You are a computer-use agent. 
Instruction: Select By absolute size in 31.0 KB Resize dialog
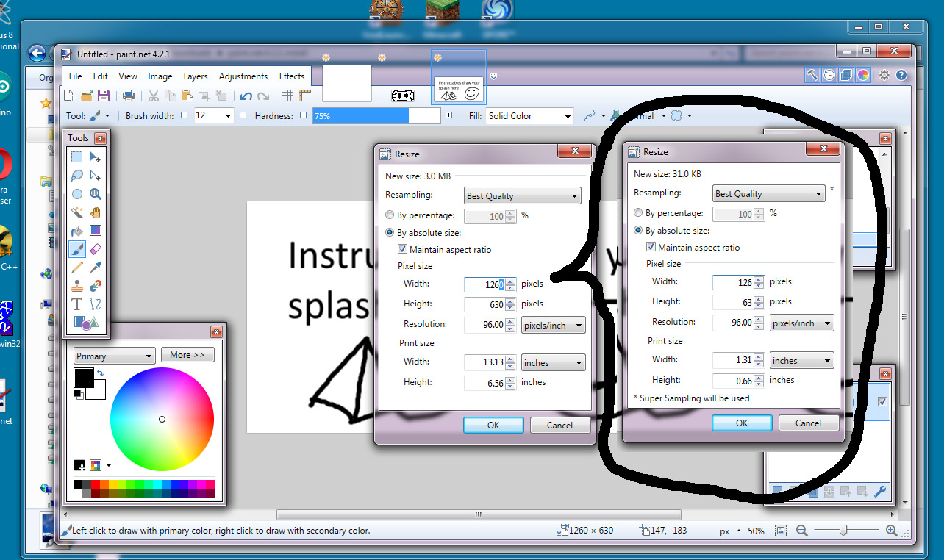638,230
